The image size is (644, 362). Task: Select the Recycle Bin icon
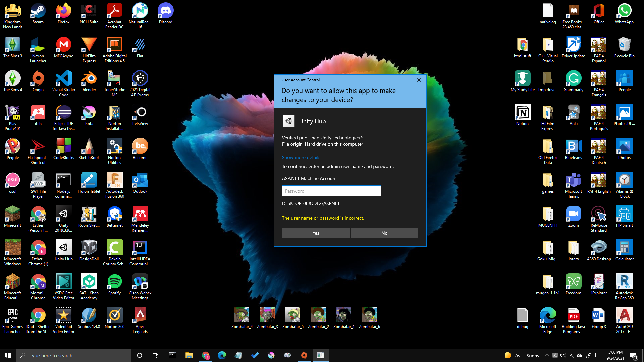(624, 48)
